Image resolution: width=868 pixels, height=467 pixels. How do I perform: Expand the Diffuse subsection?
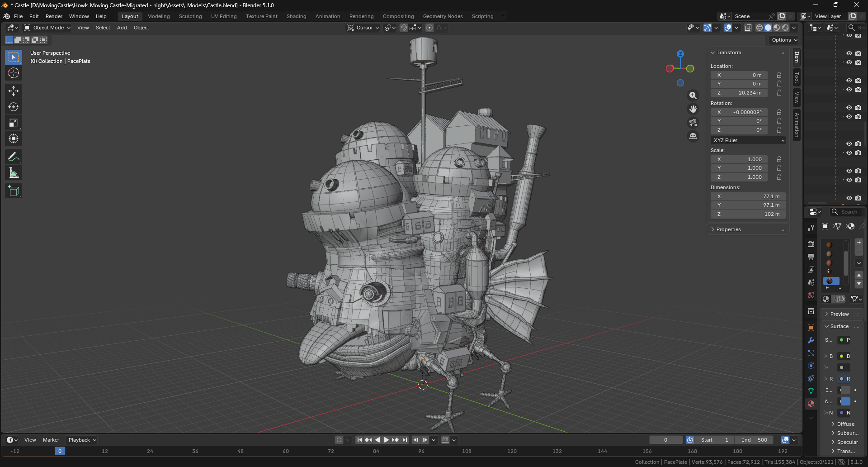pos(845,424)
